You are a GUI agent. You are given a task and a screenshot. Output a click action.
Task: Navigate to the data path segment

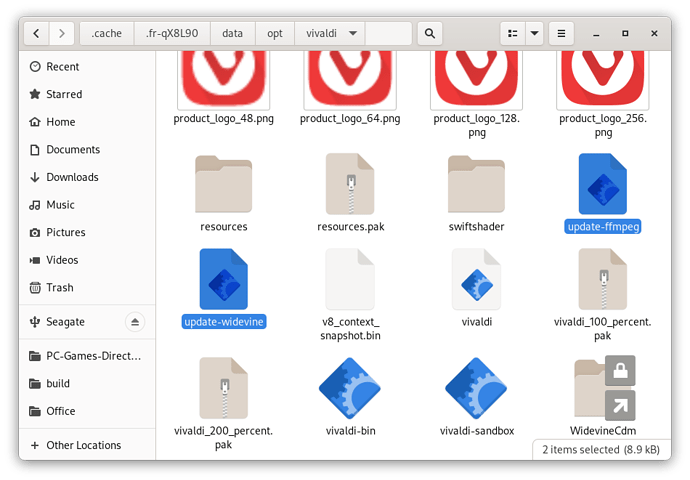pos(232,33)
